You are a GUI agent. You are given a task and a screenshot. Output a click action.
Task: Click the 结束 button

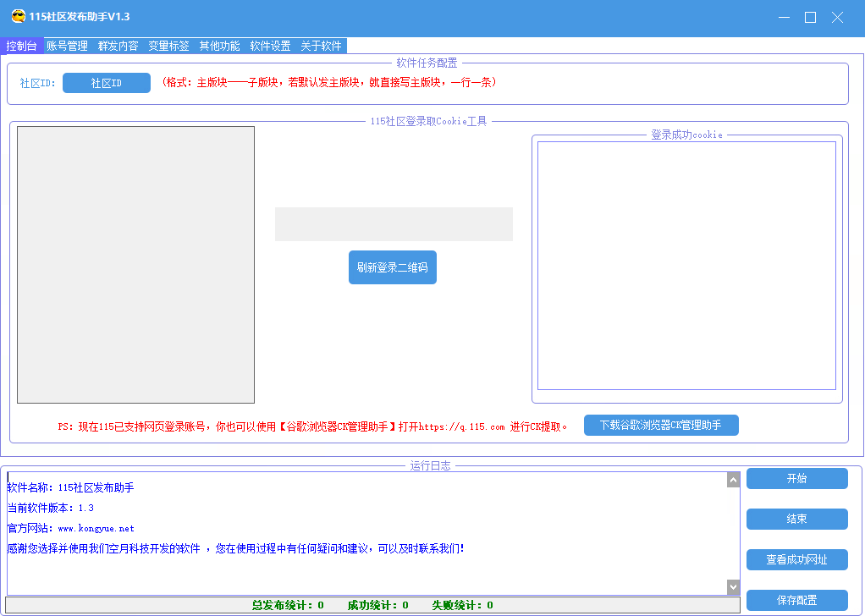(796, 519)
